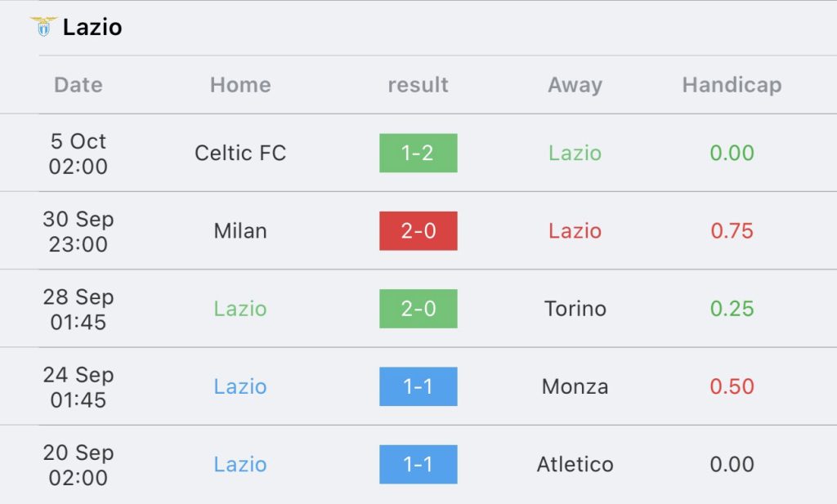This screenshot has height=504, width=837.
Task: Click the Handicap column header
Action: pyautogui.click(x=732, y=85)
